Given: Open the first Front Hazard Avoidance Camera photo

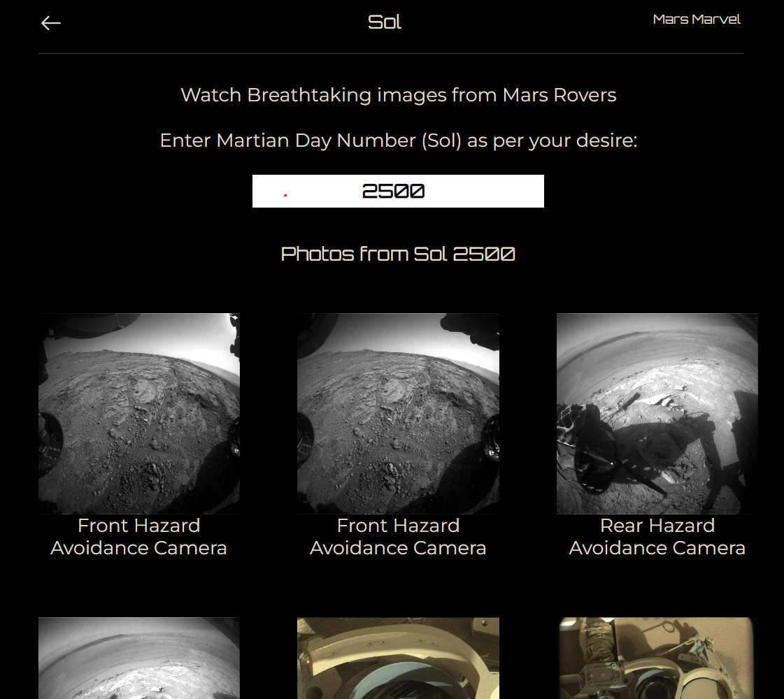Looking at the screenshot, I should click(x=139, y=413).
